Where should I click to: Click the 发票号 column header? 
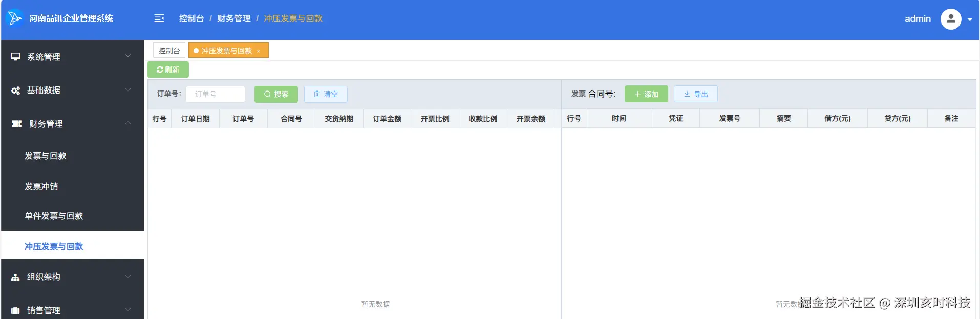[730, 118]
